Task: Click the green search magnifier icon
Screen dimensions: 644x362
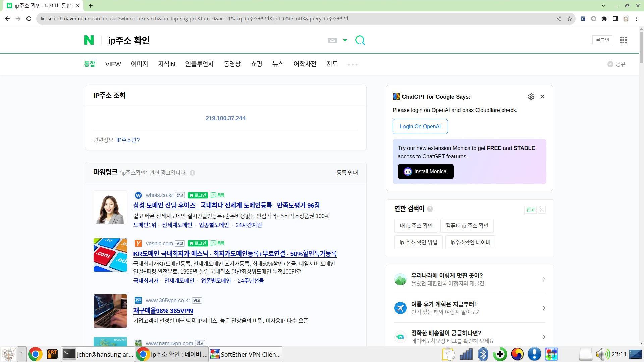Action: tap(360, 40)
